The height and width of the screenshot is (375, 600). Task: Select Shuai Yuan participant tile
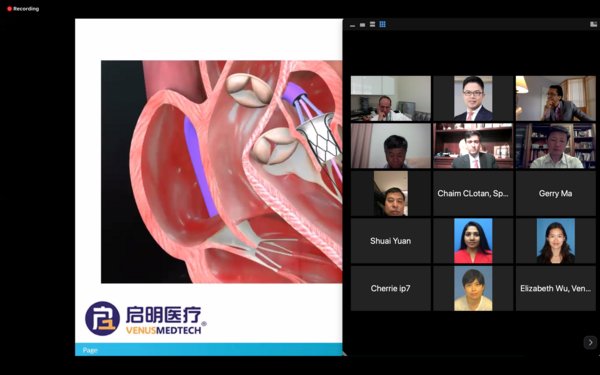391,241
